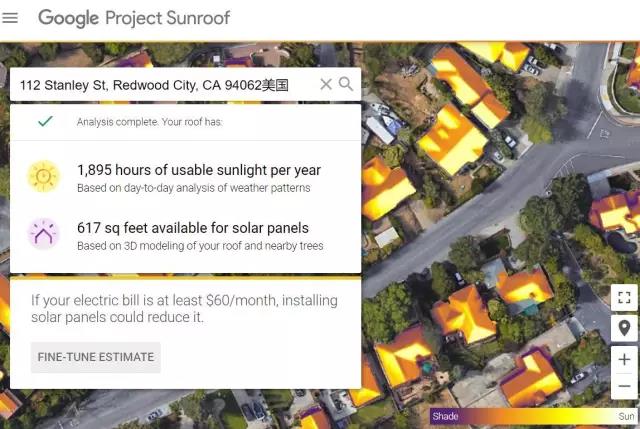Click the green analysis complete checkmark

click(44, 122)
